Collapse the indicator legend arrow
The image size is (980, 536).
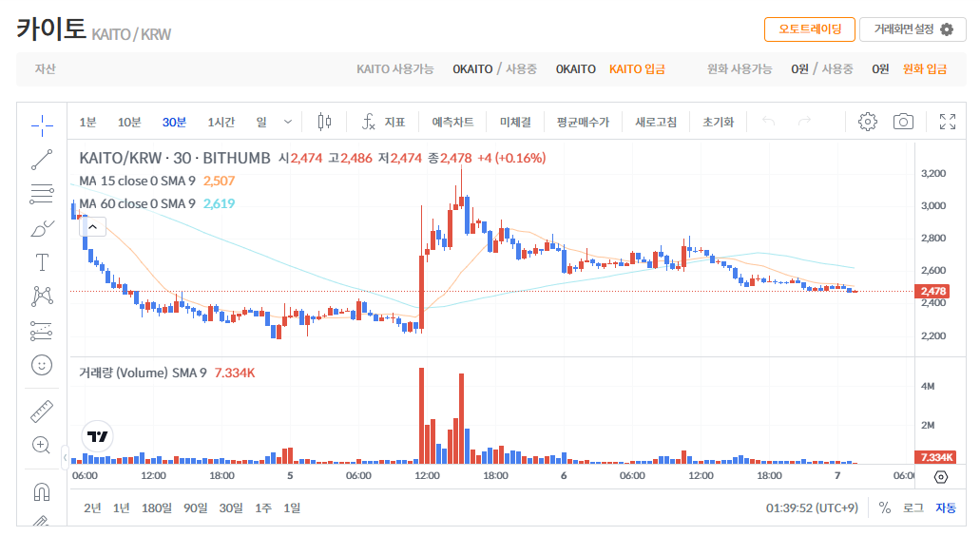point(92,227)
